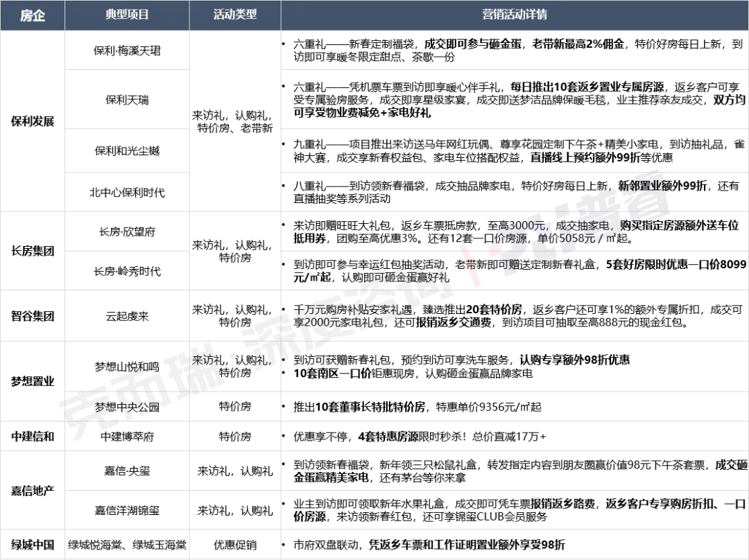Click 嘉信洋湖锦玺's 来访礼，认购礼 cell

(x=235, y=510)
